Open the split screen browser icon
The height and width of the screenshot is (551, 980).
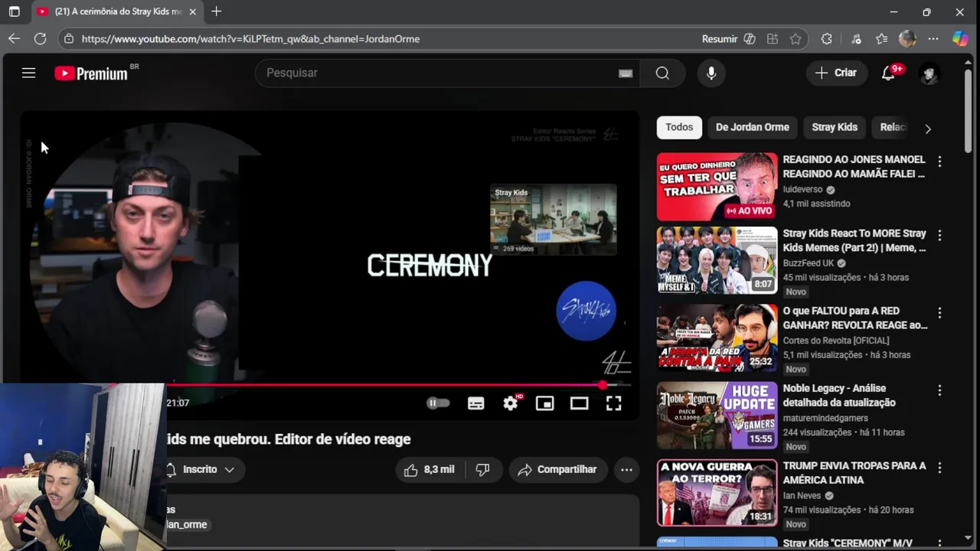(773, 39)
